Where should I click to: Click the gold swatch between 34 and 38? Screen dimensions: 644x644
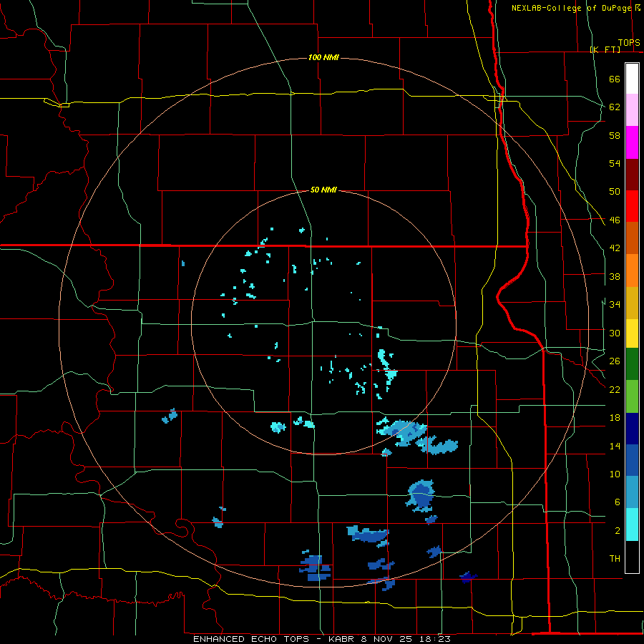632,303
